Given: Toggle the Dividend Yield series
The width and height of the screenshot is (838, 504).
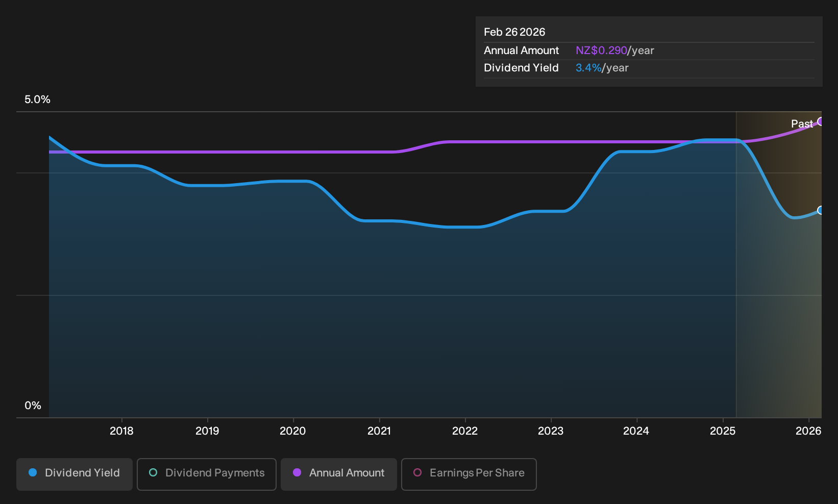Looking at the screenshot, I should click(x=75, y=474).
